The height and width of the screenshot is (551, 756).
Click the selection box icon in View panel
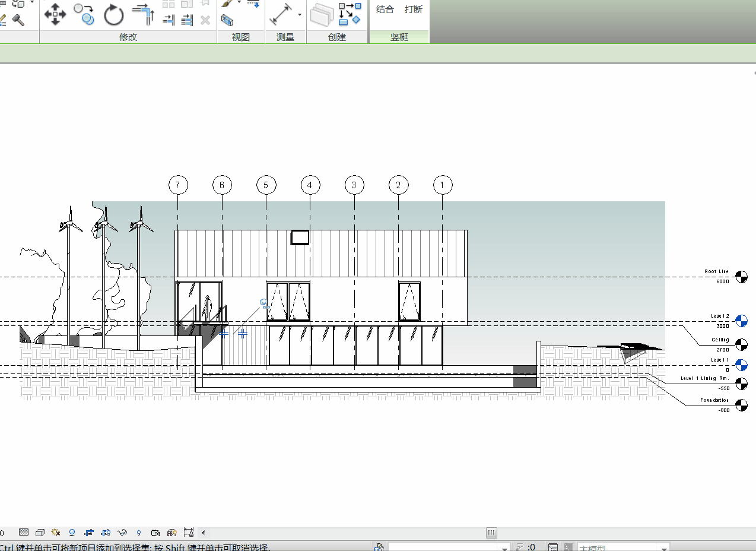227,21
